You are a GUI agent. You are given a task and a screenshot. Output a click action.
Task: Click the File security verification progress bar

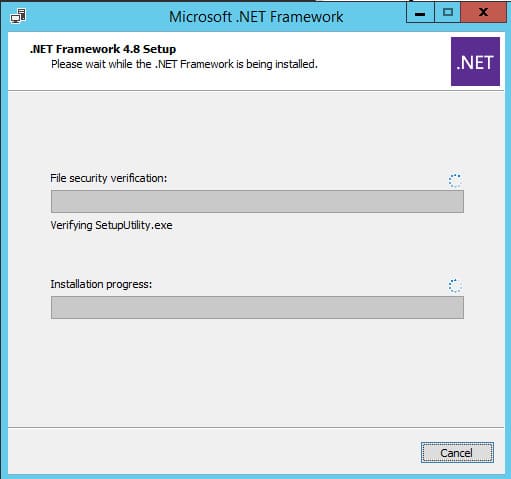[257, 201]
